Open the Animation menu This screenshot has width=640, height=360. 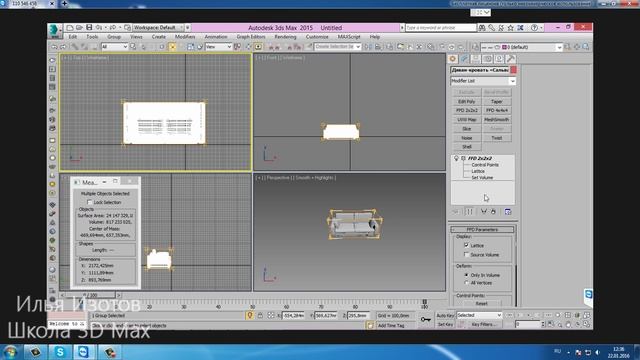click(x=216, y=37)
